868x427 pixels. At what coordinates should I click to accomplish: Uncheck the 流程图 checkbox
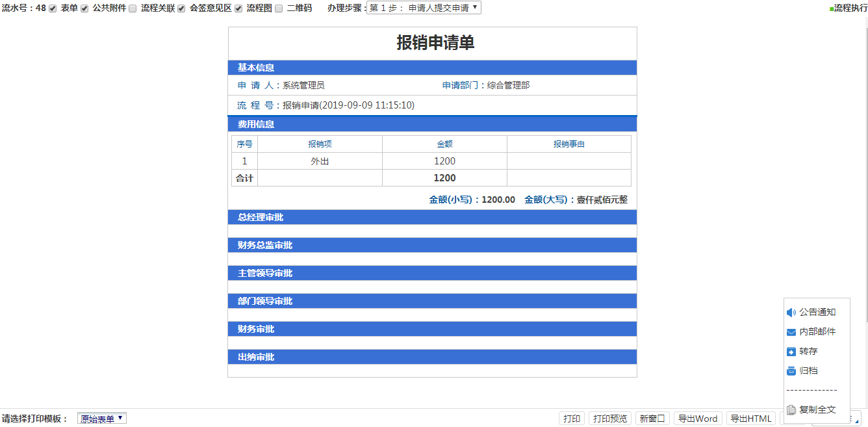238,8
